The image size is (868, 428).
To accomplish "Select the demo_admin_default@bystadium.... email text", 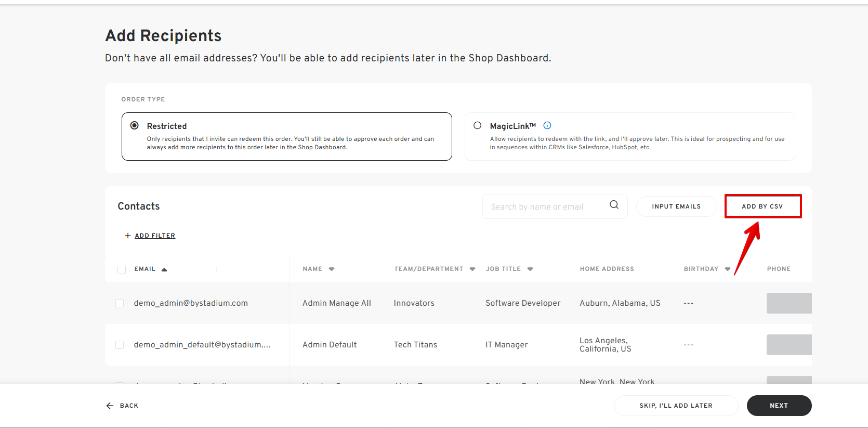I will (202, 345).
